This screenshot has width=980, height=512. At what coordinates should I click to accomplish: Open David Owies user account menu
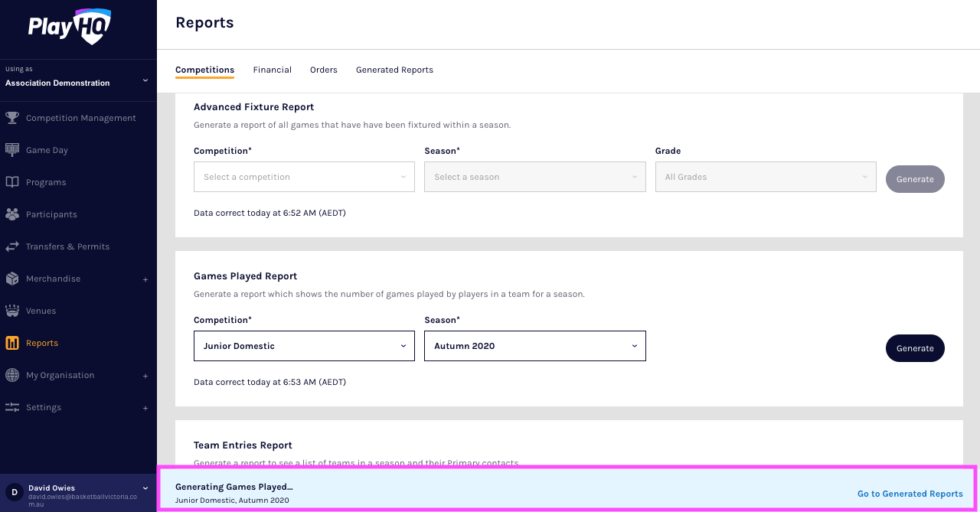click(x=78, y=493)
